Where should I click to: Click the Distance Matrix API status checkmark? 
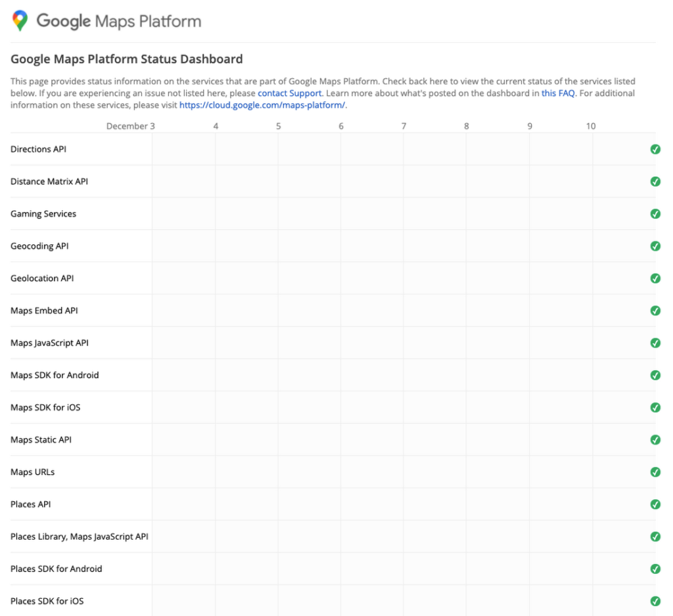click(655, 181)
